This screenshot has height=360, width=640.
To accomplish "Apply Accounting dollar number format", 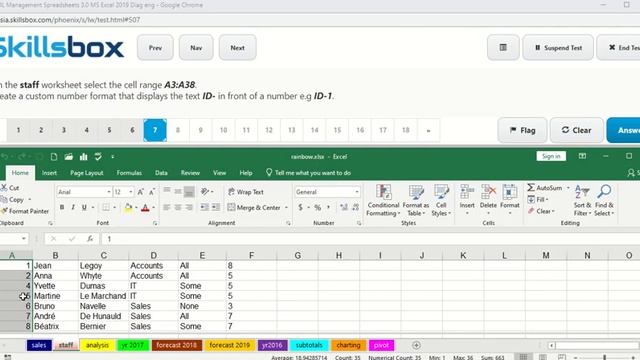I will 300,207.
